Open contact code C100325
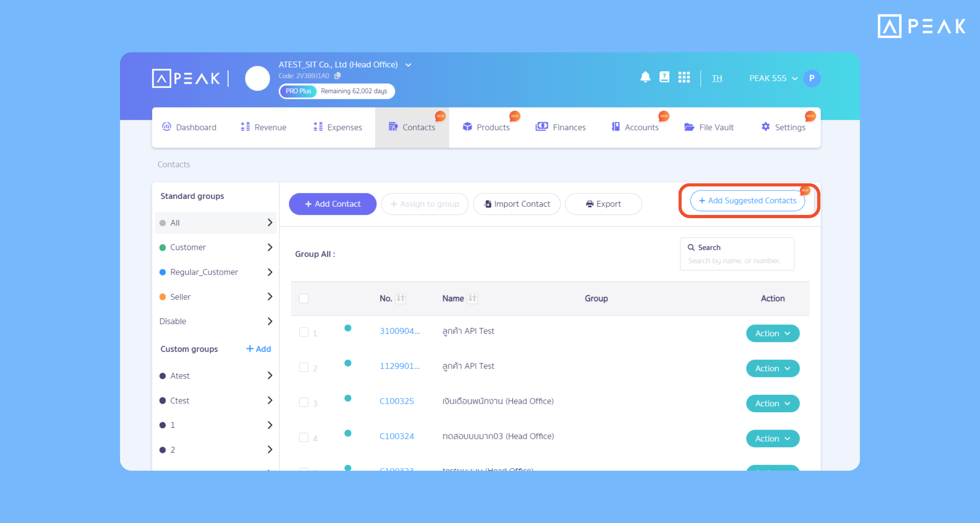The image size is (980, 523). 396,401
